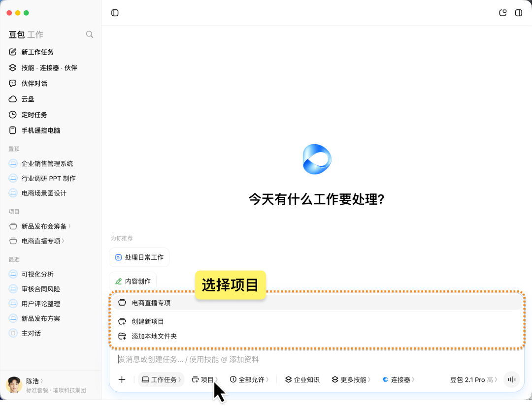The width and height of the screenshot is (532, 406).
Task: Start voice input with waveform icon
Action: point(512,379)
